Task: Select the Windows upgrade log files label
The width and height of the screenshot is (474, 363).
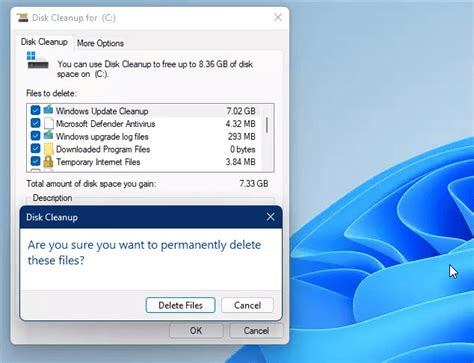Action: (102, 137)
